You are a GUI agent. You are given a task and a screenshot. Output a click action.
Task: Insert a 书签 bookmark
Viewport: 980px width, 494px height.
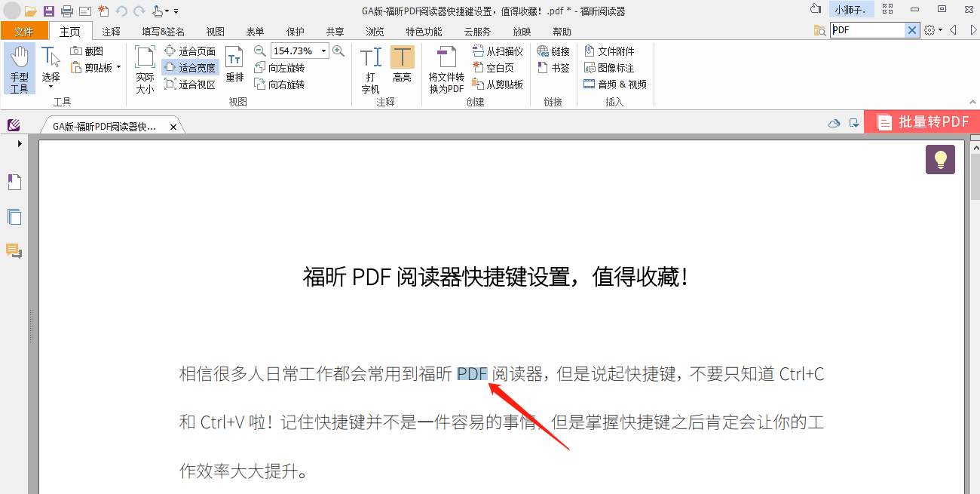click(x=554, y=66)
